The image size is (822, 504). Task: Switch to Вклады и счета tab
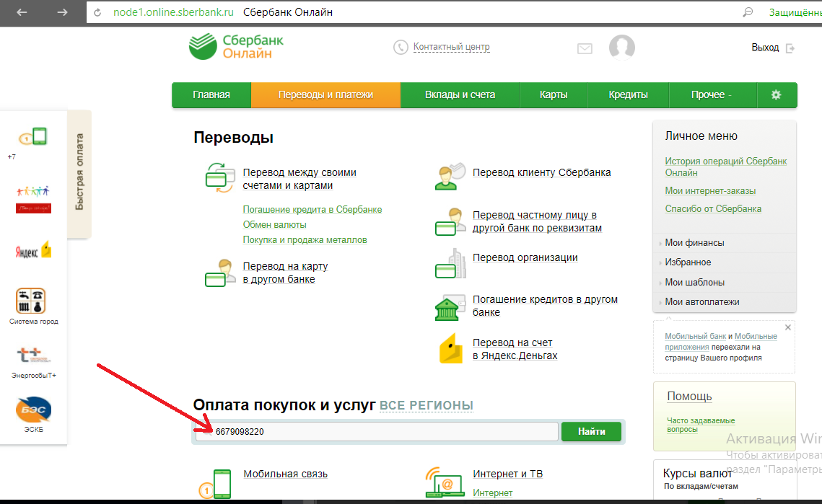click(x=460, y=95)
